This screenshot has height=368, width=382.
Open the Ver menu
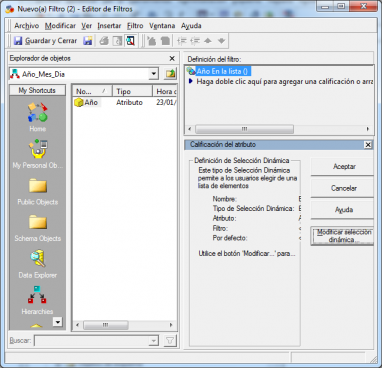87,26
